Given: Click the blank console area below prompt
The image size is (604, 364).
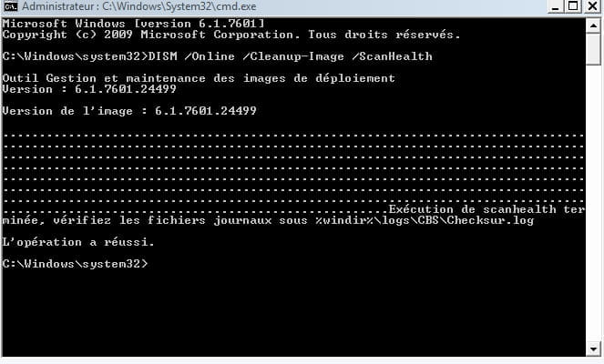Looking at the screenshot, I should click(293, 312).
